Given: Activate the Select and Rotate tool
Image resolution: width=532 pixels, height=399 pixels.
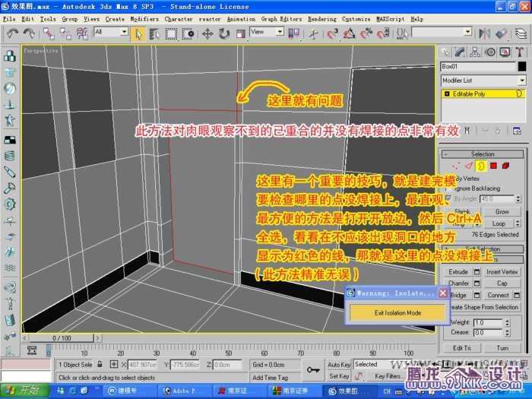Looking at the screenshot, I should point(224,34).
